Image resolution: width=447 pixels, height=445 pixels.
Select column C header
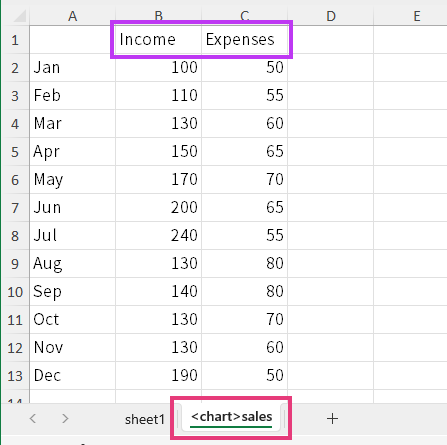(245, 16)
